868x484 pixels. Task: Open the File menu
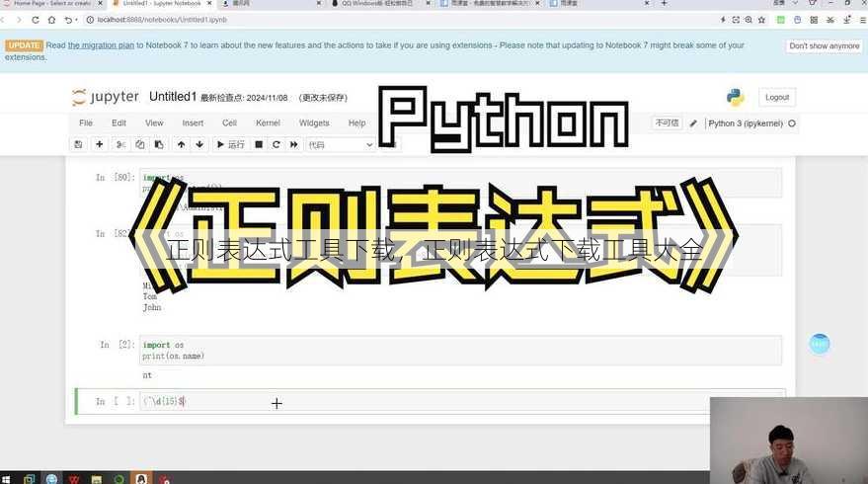pyautogui.click(x=86, y=122)
